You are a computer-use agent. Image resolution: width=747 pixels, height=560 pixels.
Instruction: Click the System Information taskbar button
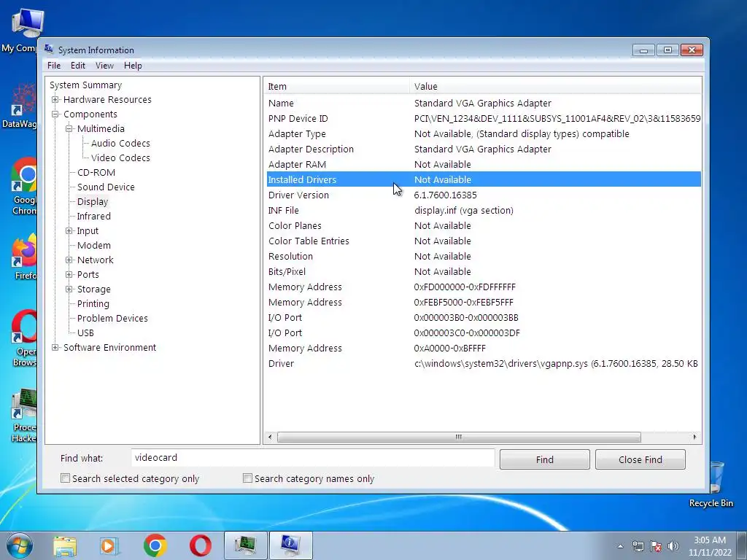[x=290, y=545]
